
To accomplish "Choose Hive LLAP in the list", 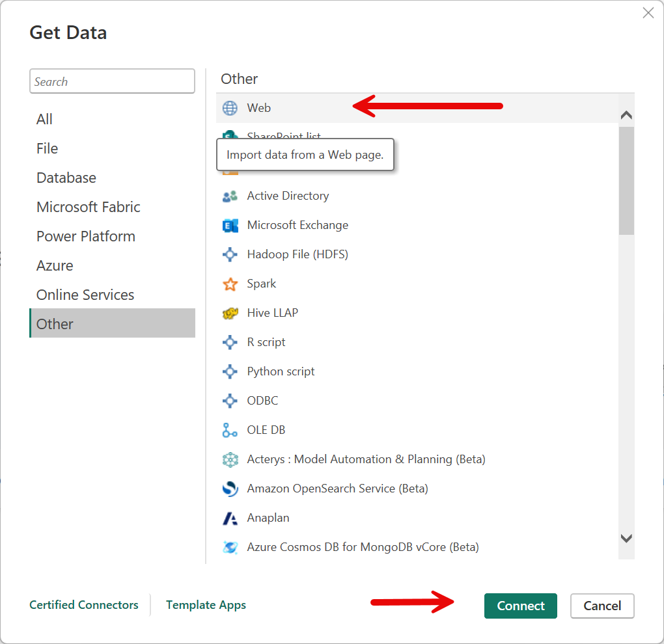I will [x=273, y=313].
